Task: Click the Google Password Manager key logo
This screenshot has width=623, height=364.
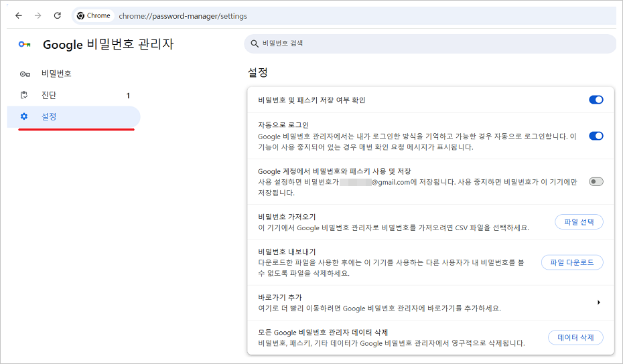Action: coord(25,44)
